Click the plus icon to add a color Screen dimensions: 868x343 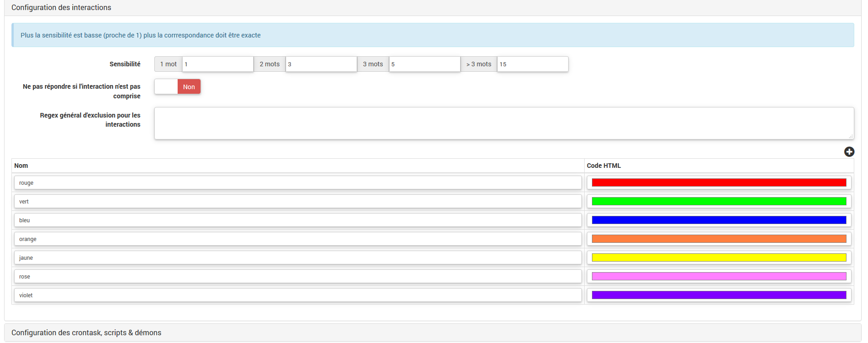click(849, 152)
